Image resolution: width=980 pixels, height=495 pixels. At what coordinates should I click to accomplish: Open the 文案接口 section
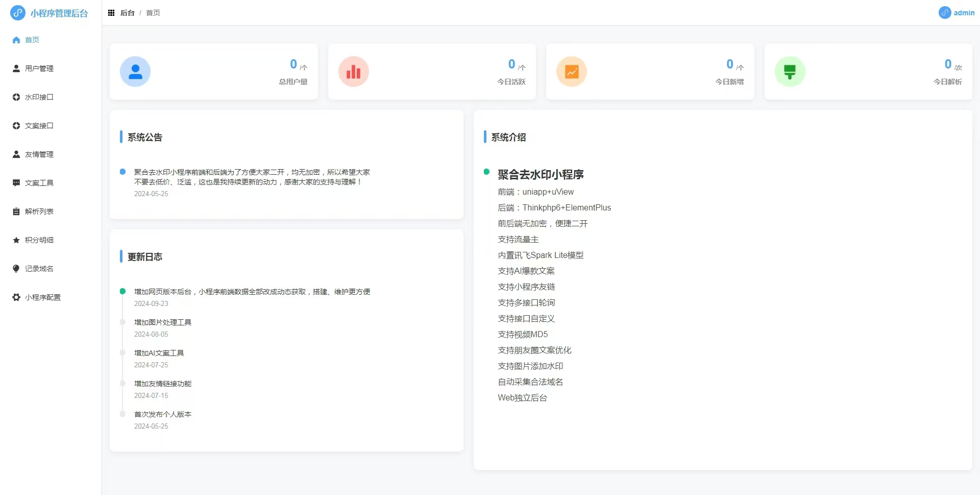tap(39, 125)
